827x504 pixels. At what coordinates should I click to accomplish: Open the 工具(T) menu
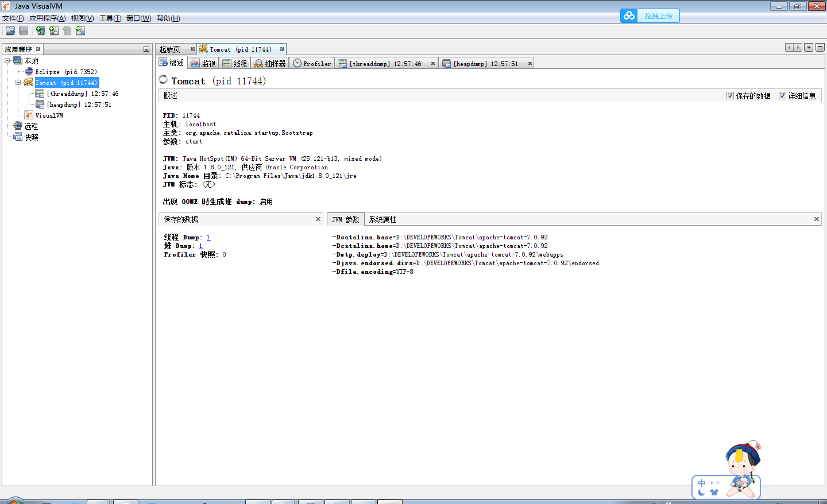click(x=110, y=18)
